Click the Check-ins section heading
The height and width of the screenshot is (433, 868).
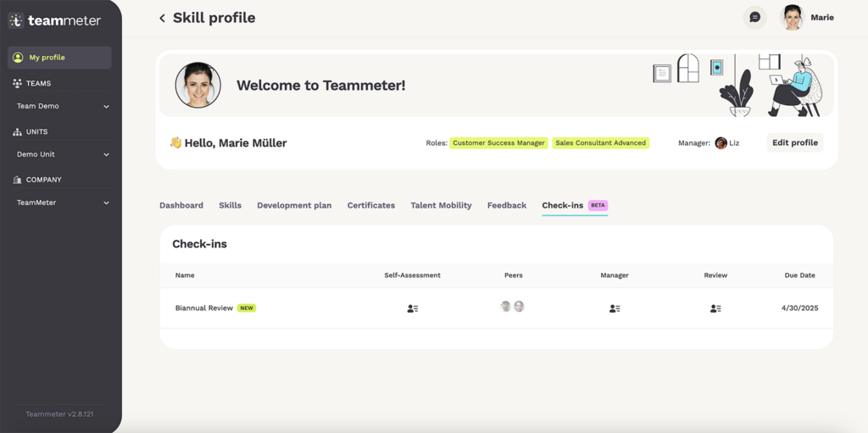point(199,244)
